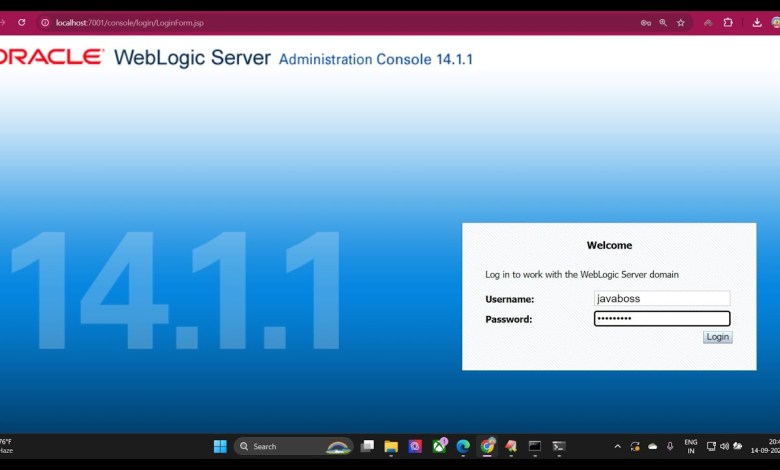Click the Login button
Viewport: 780px width, 470px height.
coord(717,337)
